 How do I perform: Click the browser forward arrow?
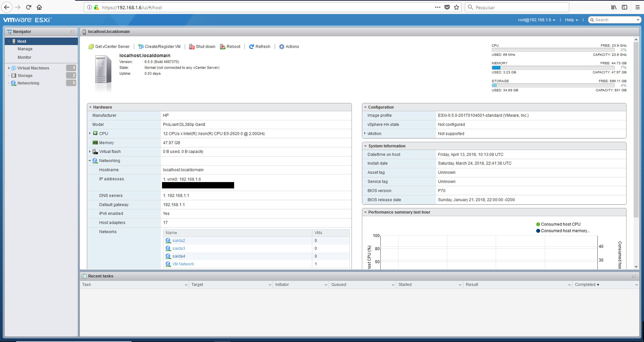18,7
